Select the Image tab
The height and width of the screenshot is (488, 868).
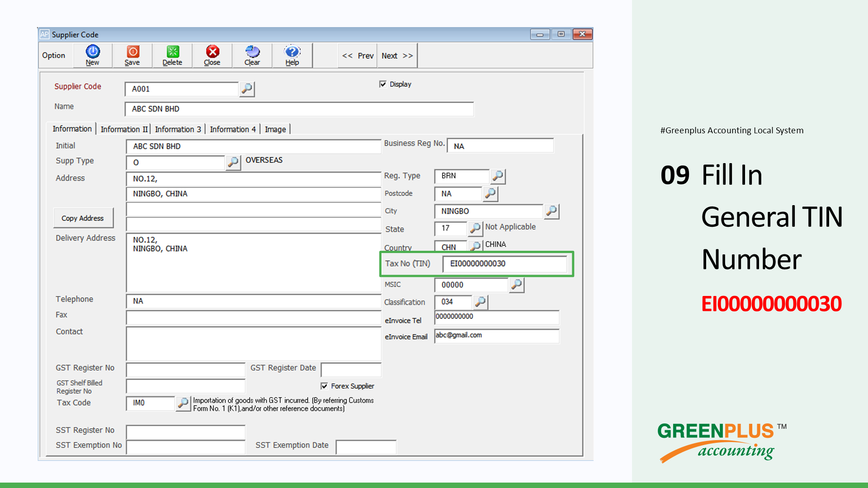[275, 129]
